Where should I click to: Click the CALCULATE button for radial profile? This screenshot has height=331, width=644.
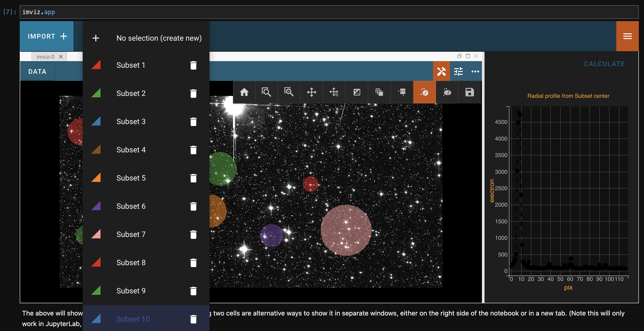pos(604,64)
